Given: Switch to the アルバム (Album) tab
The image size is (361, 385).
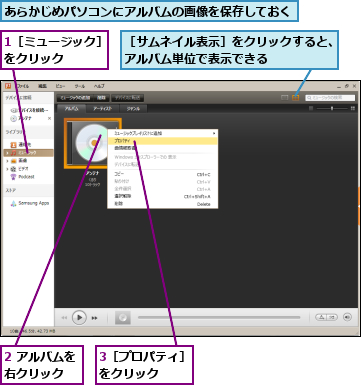Looking at the screenshot, I should tap(72, 109).
